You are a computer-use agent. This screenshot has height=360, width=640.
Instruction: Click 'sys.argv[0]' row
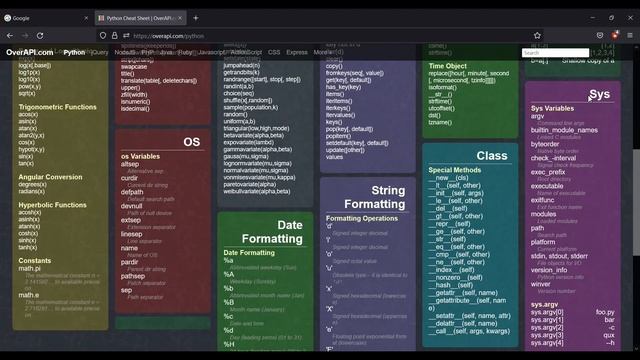point(573,312)
